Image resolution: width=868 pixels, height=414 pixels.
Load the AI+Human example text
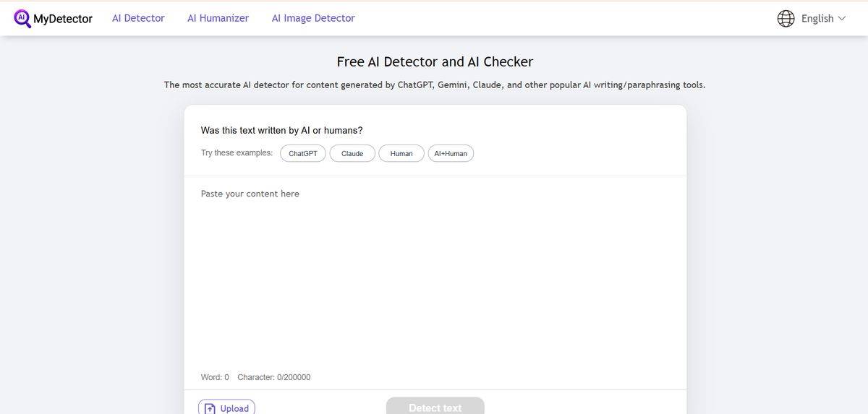(451, 153)
